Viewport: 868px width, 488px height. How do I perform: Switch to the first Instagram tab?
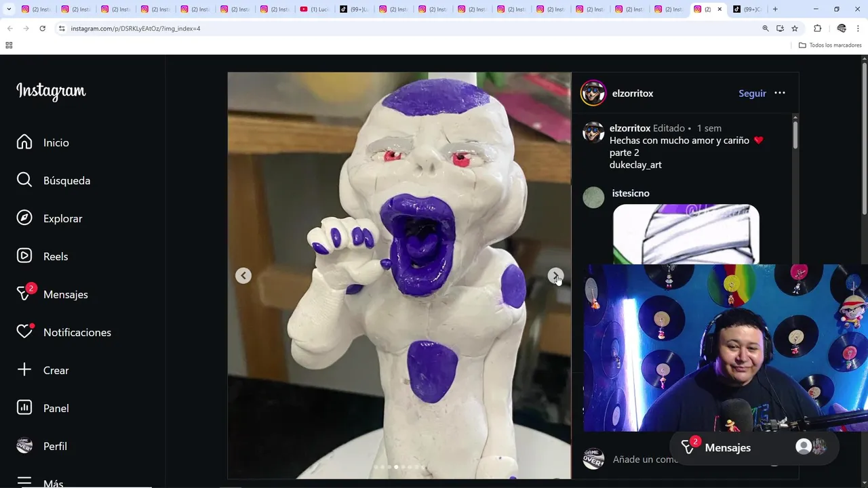click(x=36, y=9)
